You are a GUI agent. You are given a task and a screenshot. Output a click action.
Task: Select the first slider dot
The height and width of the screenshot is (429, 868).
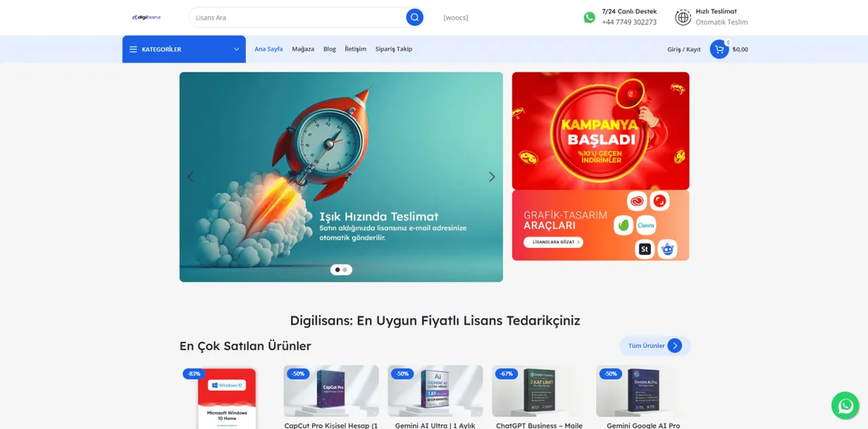pos(338,270)
